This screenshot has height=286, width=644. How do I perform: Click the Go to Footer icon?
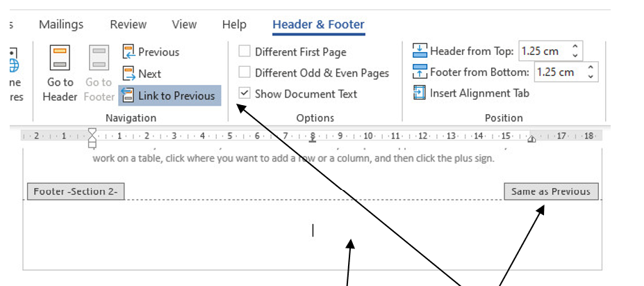coord(99,58)
